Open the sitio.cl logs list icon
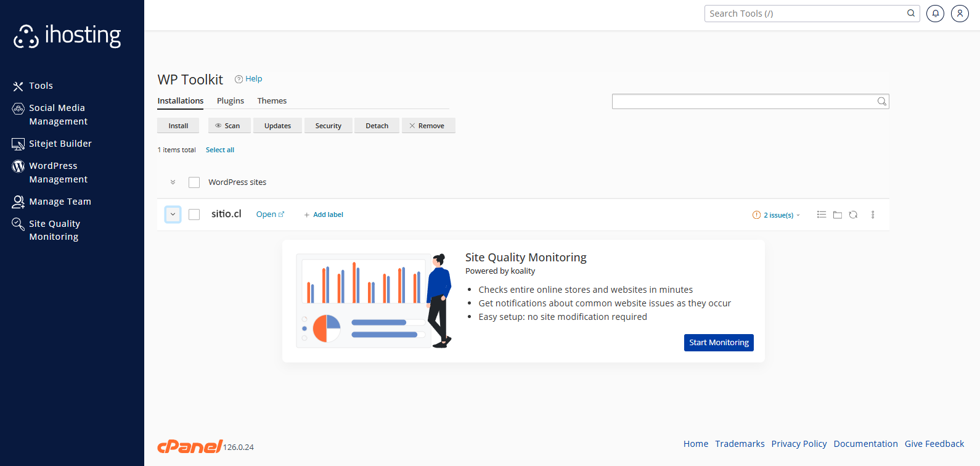The height and width of the screenshot is (466, 980). click(x=822, y=215)
